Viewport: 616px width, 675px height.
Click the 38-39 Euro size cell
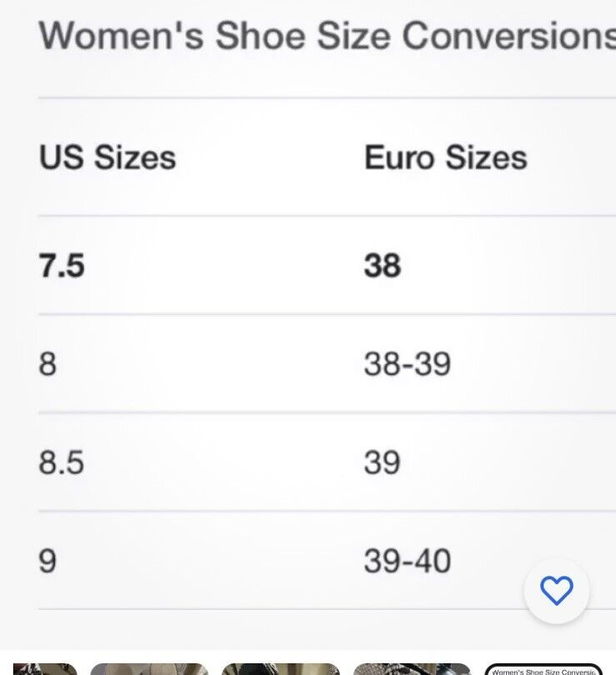pyautogui.click(x=408, y=364)
